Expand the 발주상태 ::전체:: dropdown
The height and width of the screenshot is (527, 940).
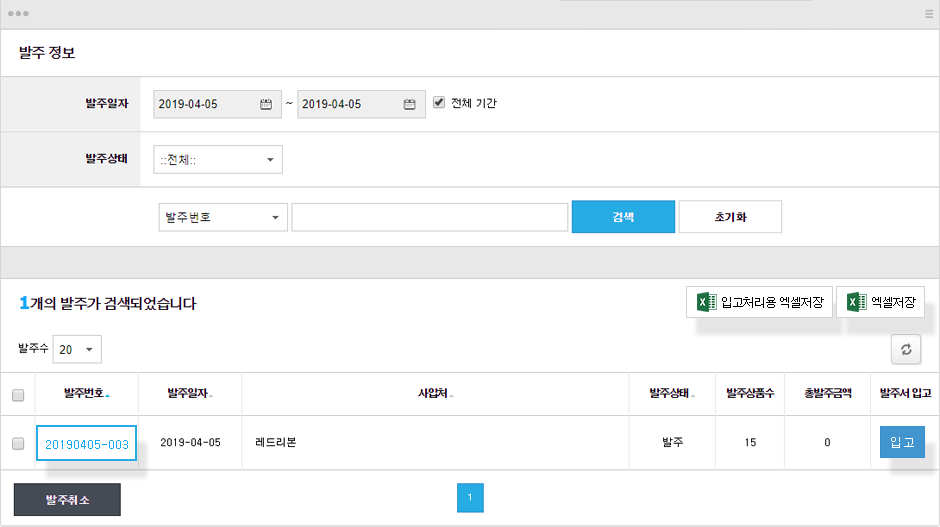[x=218, y=159]
